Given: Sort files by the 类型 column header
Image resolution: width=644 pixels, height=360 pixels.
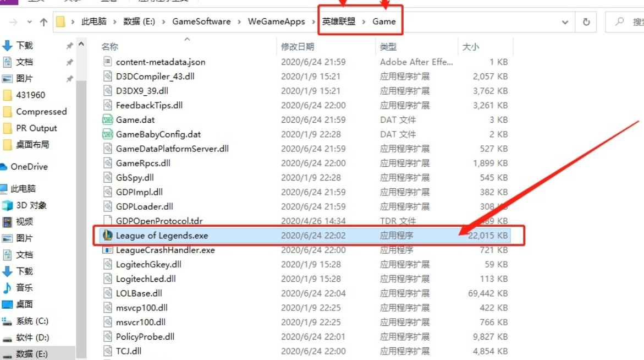Looking at the screenshot, I should tap(388, 46).
